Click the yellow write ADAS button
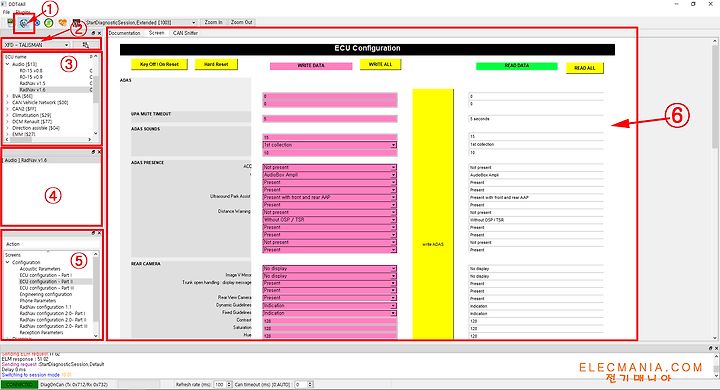 point(433,214)
